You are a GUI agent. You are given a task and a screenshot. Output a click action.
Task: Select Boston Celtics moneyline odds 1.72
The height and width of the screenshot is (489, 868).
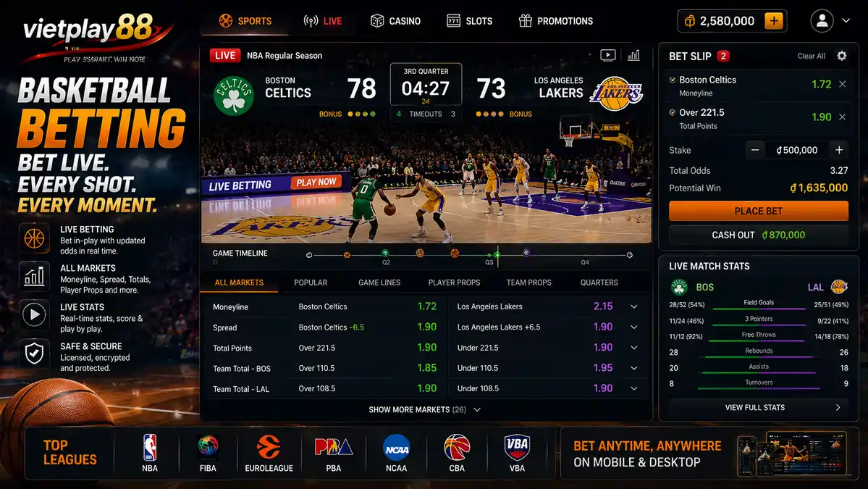427,306
